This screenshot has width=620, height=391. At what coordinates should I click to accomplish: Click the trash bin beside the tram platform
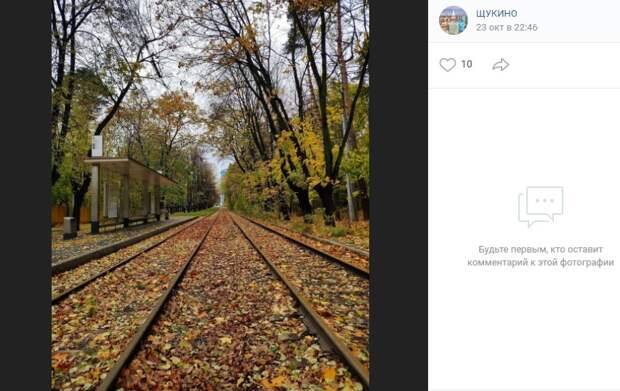(70, 228)
